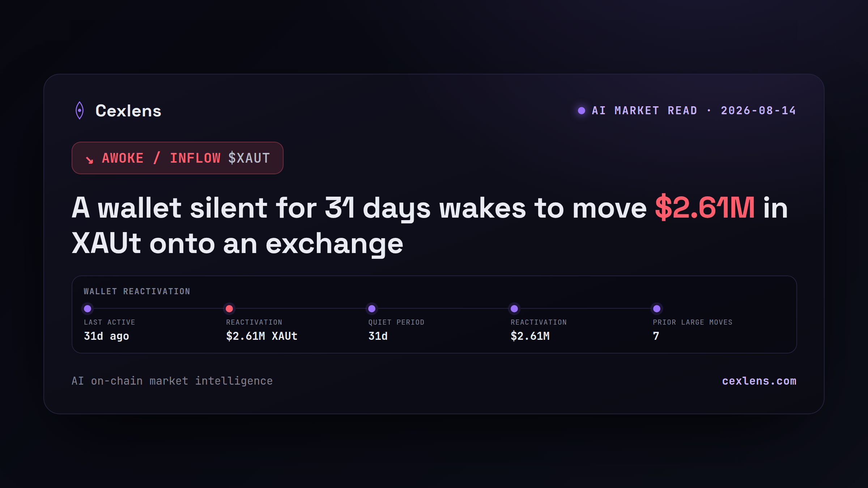Click the $2.61M XAUt reactivation value

[x=262, y=336]
